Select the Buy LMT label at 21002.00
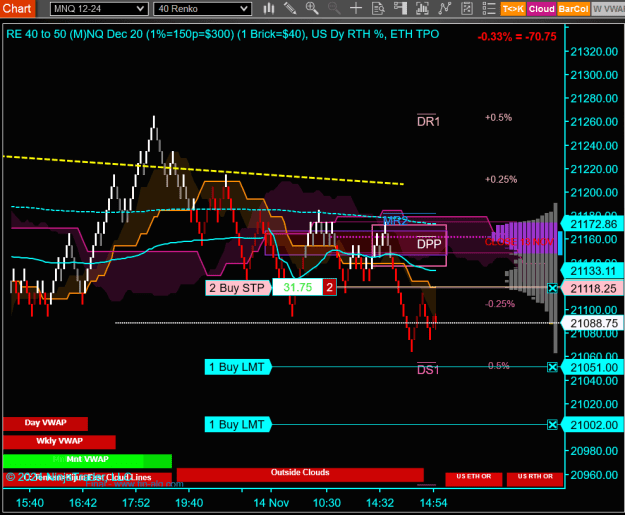The height and width of the screenshot is (515, 625). 238,425
